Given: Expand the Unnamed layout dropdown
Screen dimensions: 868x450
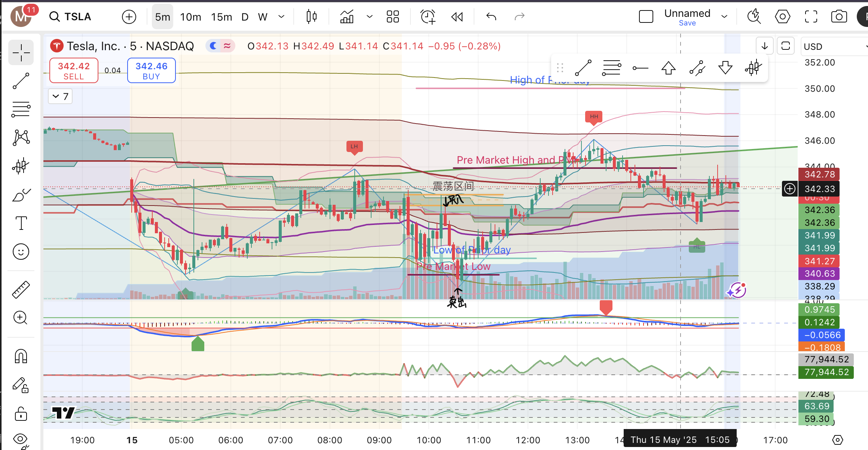Looking at the screenshot, I should (x=724, y=16).
